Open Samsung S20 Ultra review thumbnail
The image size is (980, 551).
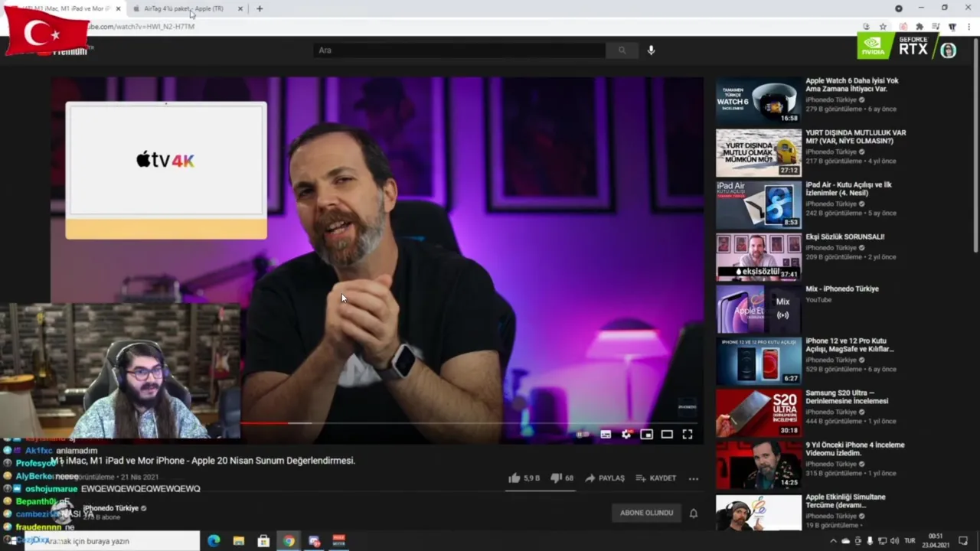coord(759,412)
